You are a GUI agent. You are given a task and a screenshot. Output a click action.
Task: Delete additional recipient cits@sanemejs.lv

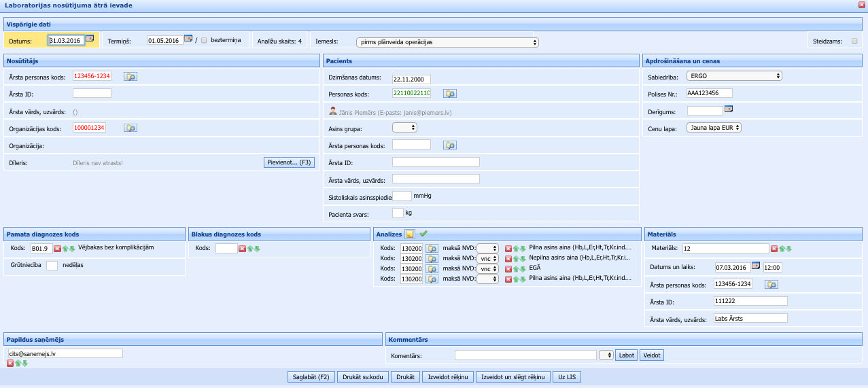pyautogui.click(x=10, y=364)
